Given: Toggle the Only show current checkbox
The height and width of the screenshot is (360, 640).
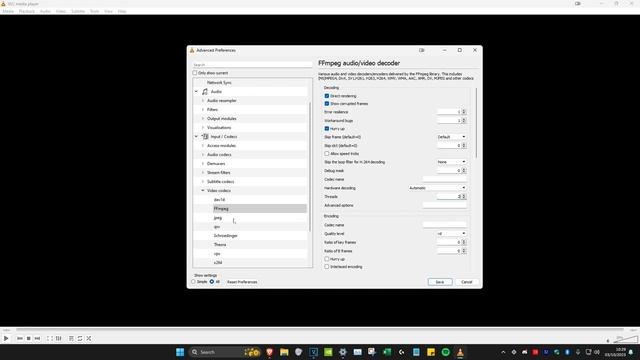Looking at the screenshot, I should click(195, 73).
